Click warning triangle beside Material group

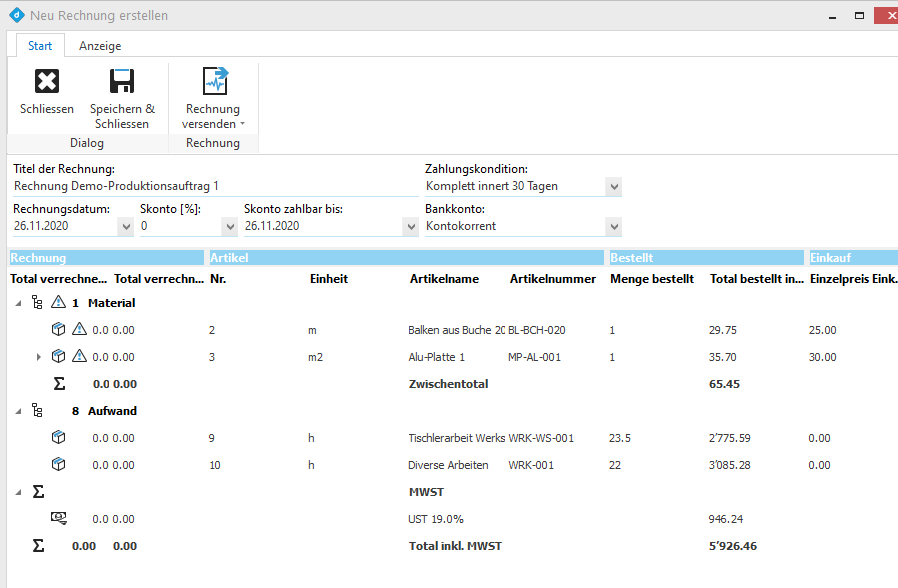(58, 302)
